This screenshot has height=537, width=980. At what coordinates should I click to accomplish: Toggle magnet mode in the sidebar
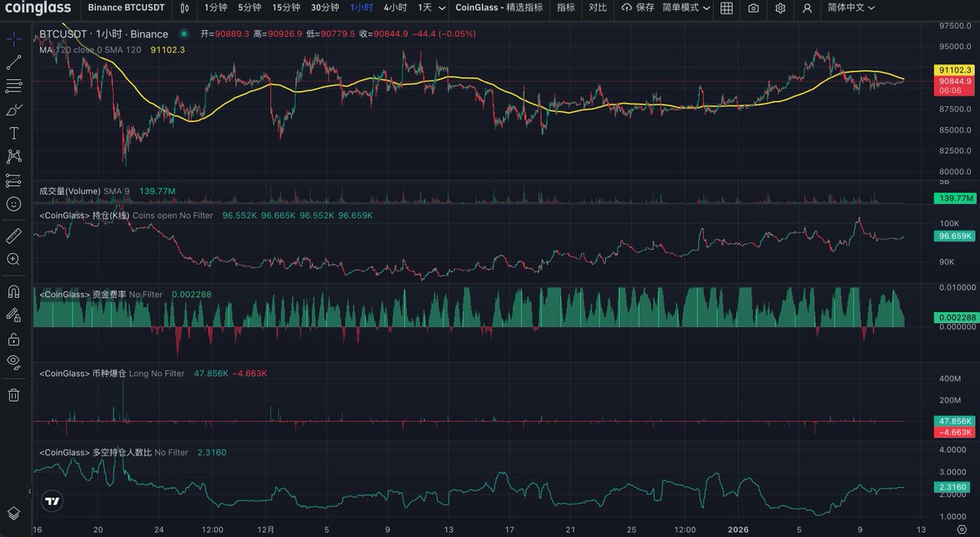click(x=14, y=291)
